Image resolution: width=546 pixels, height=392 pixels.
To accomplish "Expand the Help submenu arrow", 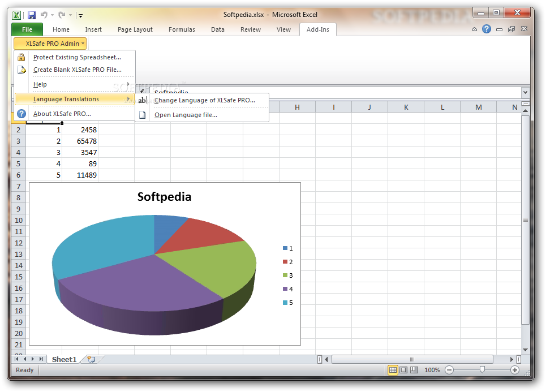I will click(128, 84).
